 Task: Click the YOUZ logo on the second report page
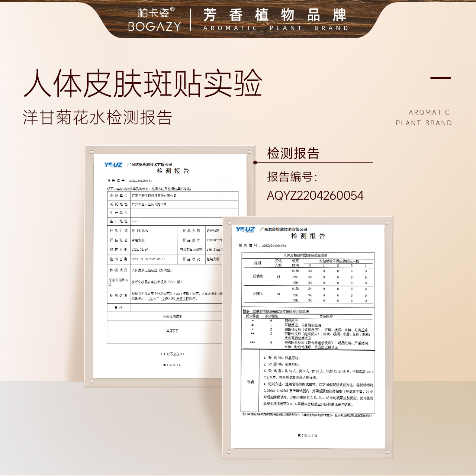245,229
